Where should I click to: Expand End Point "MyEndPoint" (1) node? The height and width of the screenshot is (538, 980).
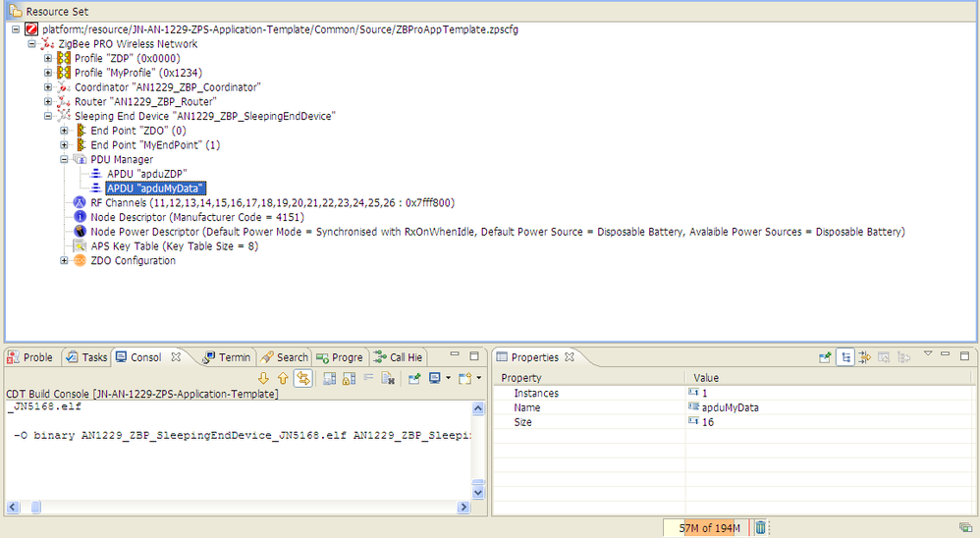[x=64, y=145]
